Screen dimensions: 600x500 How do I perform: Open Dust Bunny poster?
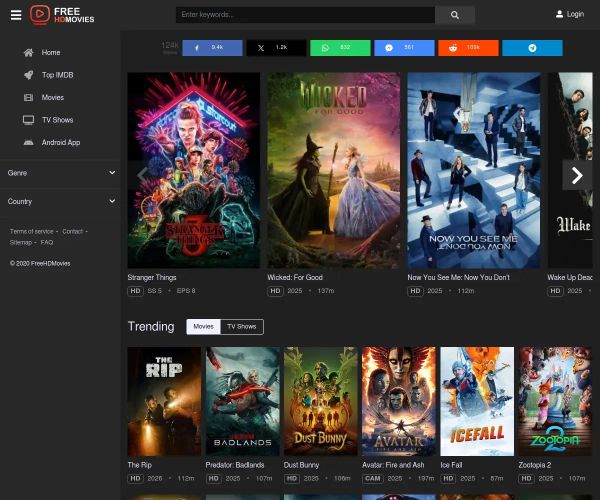click(321, 401)
